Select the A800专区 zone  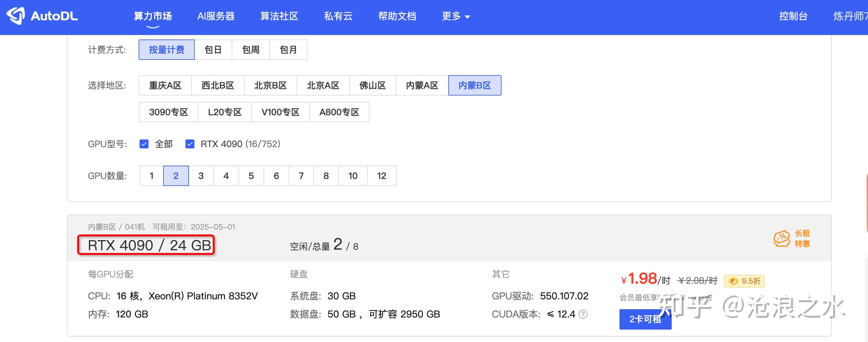coord(339,112)
